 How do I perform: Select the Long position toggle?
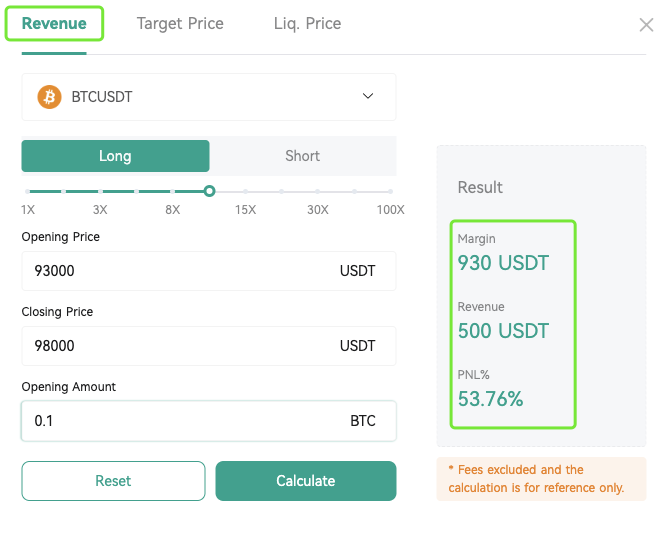tap(116, 156)
